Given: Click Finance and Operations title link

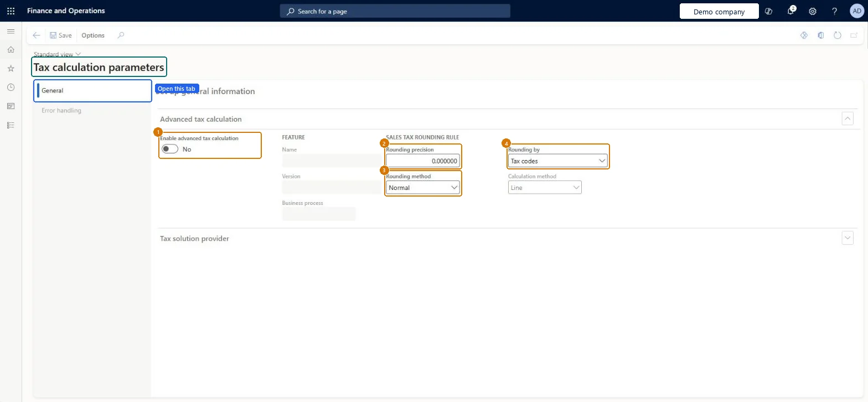Looking at the screenshot, I should tap(66, 11).
